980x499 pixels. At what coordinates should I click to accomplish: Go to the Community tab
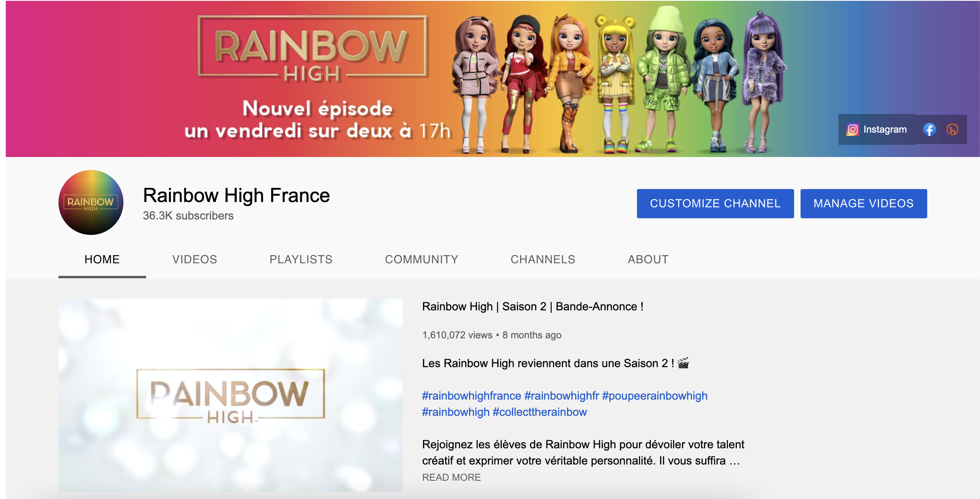pyautogui.click(x=422, y=259)
